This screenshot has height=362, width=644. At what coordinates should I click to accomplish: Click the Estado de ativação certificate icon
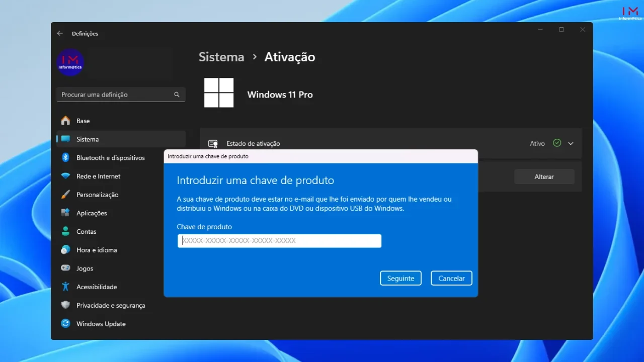(x=213, y=144)
